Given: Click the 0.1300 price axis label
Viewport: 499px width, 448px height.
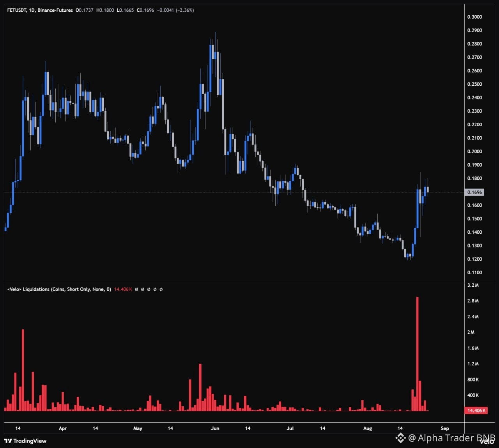Looking at the screenshot, I should pyautogui.click(x=474, y=246).
